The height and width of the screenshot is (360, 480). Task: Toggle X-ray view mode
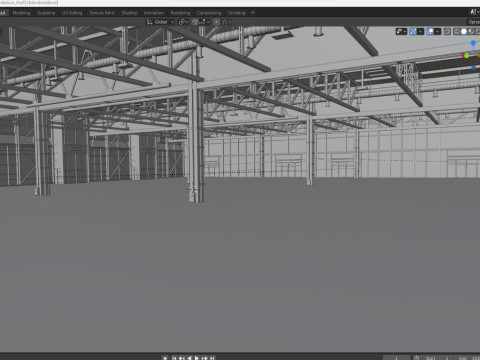(x=447, y=31)
